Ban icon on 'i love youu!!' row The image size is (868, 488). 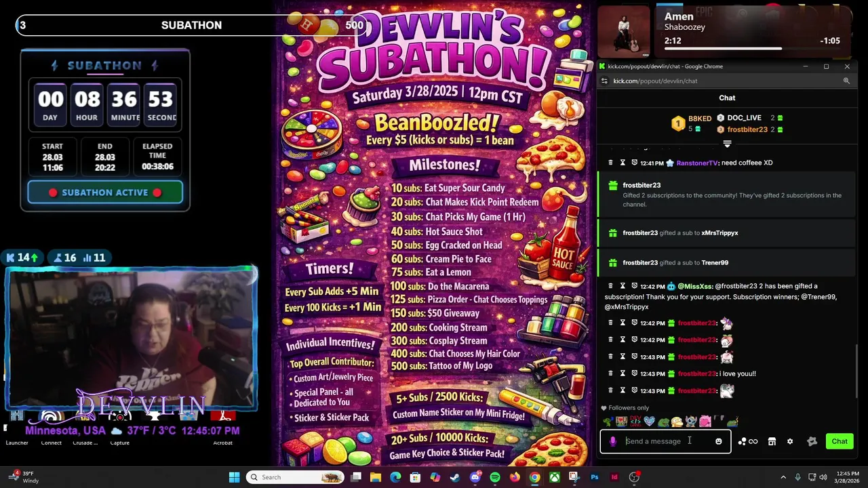click(634, 373)
